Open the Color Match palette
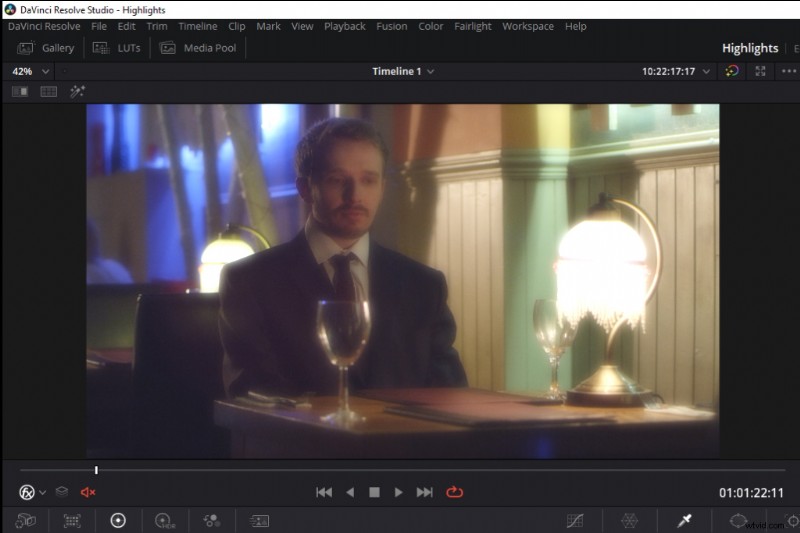The height and width of the screenshot is (533, 800). [x=72, y=521]
